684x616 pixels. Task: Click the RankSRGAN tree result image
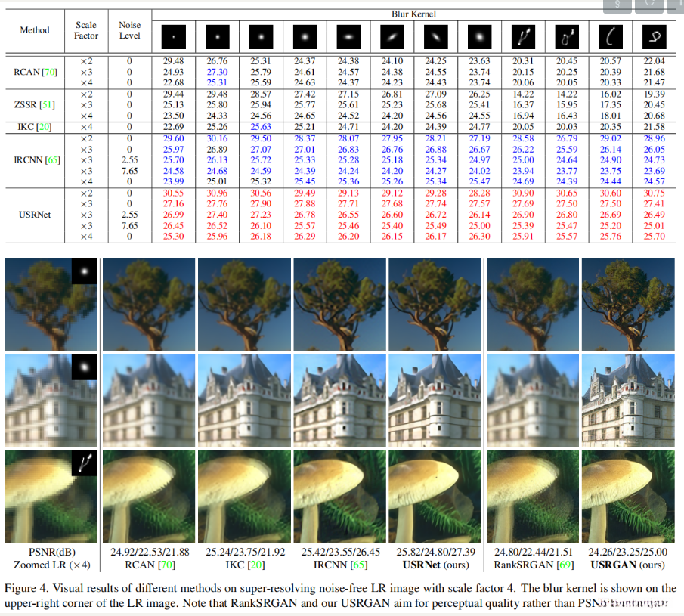coord(533,305)
